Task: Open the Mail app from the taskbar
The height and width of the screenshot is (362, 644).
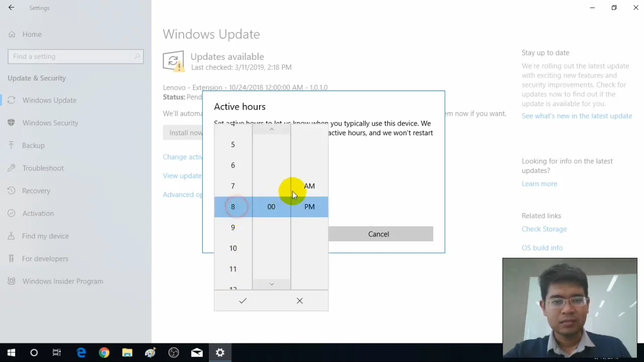Action: click(x=197, y=352)
